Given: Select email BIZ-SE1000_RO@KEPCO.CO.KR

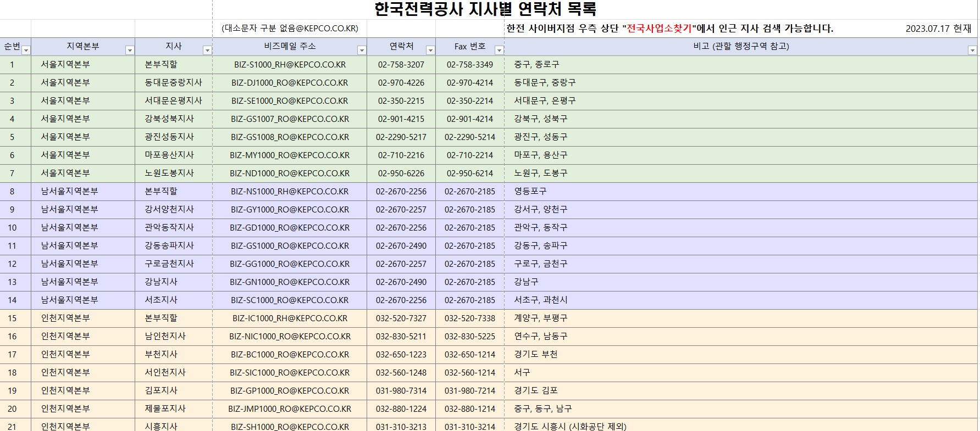Looking at the screenshot, I should (x=290, y=101).
